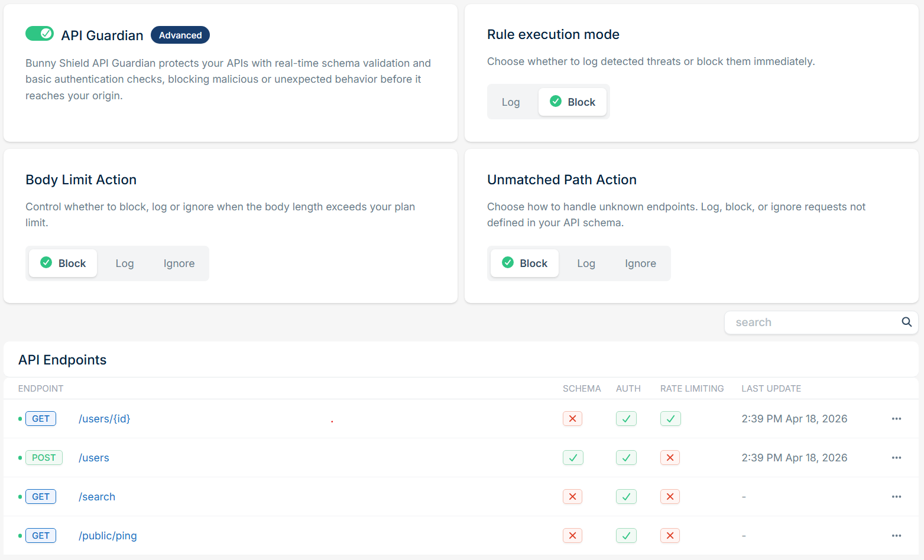Open the /users endpoint link
Screen dimensions: 924x560
pyautogui.click(x=94, y=458)
